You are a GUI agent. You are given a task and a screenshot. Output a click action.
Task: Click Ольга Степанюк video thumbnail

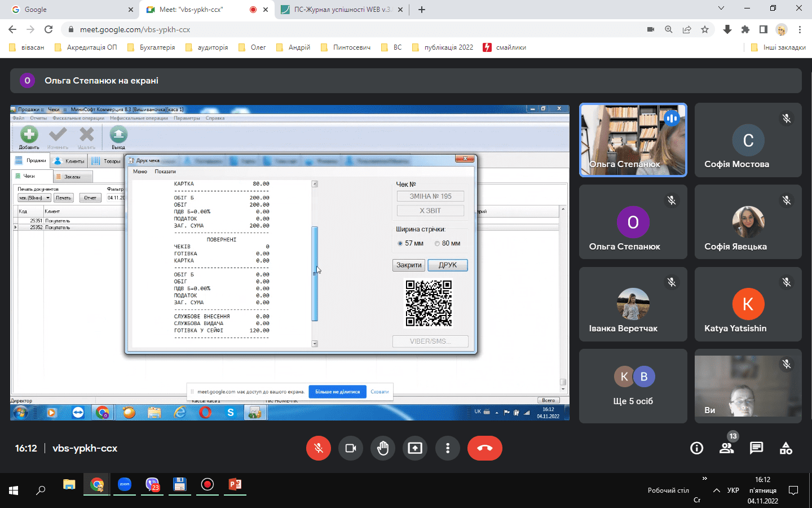[633, 140]
